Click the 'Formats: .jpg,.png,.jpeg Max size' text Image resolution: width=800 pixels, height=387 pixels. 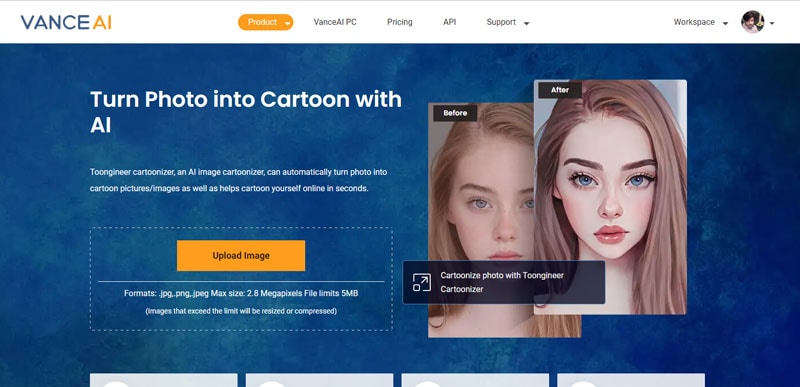241,294
